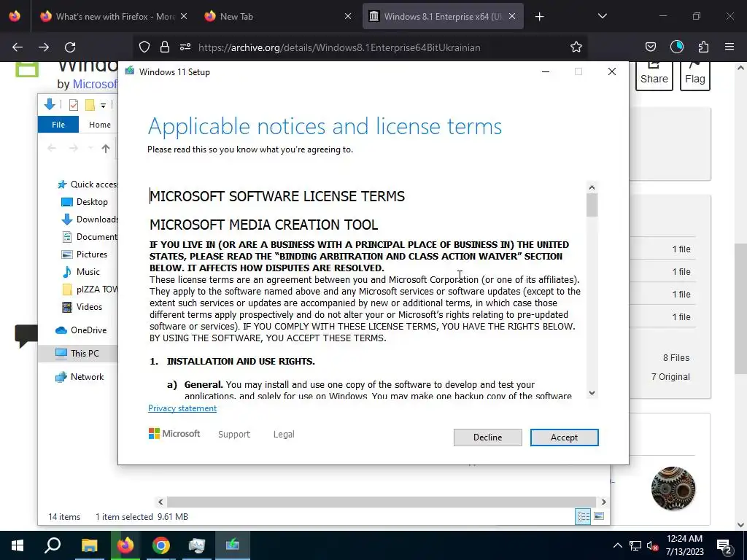The width and height of the screenshot is (747, 560).
Task: Switch Explorer to details view
Action: (x=583, y=516)
